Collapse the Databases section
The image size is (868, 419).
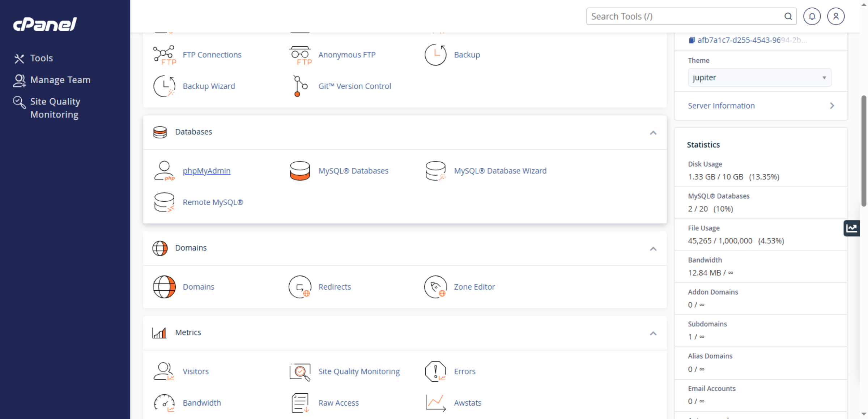point(653,133)
